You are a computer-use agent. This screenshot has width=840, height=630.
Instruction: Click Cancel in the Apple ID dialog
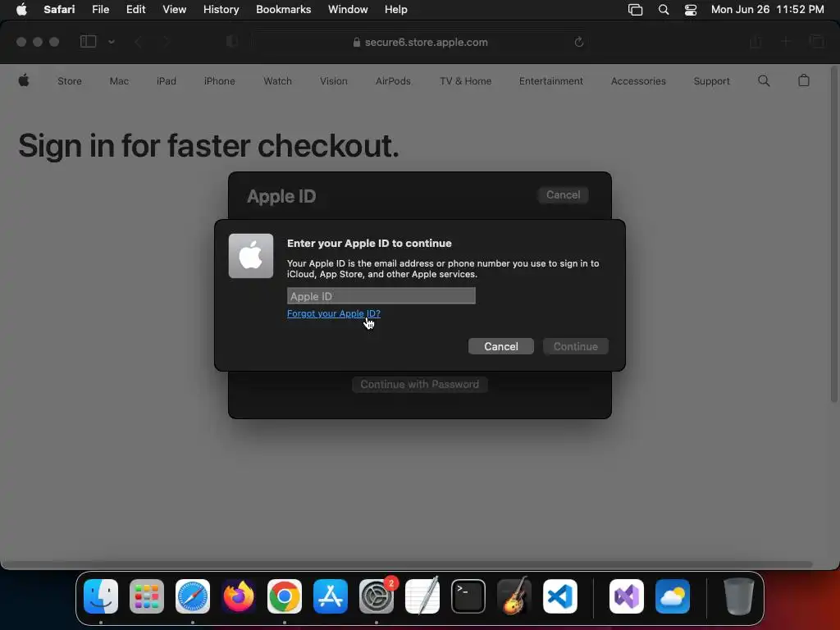click(x=501, y=346)
